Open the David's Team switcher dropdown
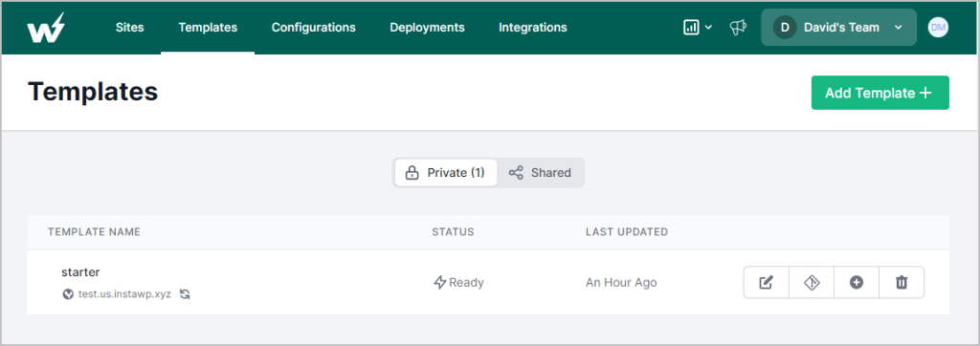The width and height of the screenshot is (980, 346). tap(838, 28)
